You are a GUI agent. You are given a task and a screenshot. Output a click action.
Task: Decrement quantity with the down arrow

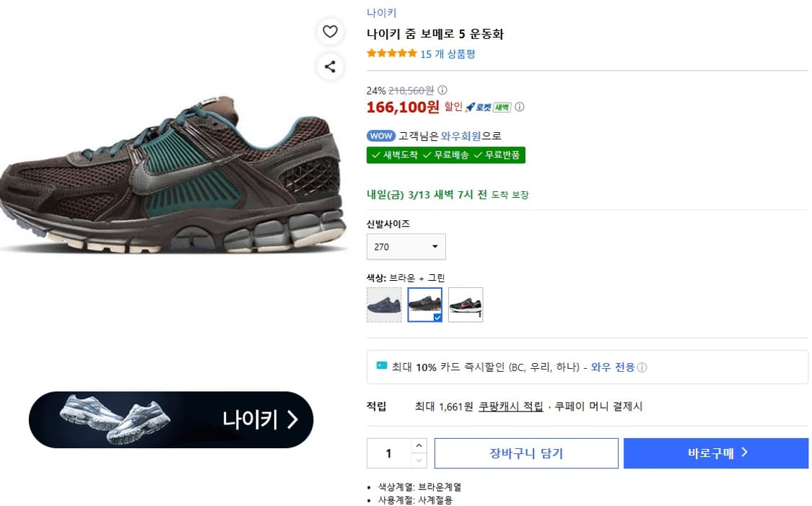(419, 460)
